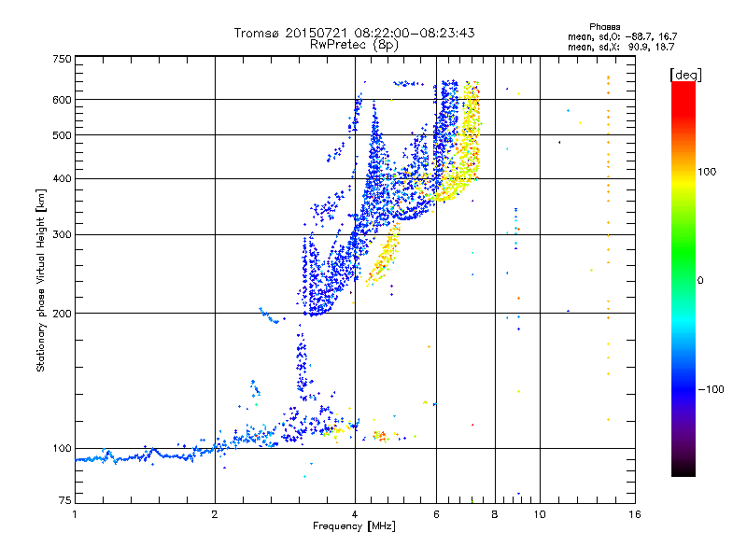
Task: Click x-axis label 2
Action: (x=215, y=514)
